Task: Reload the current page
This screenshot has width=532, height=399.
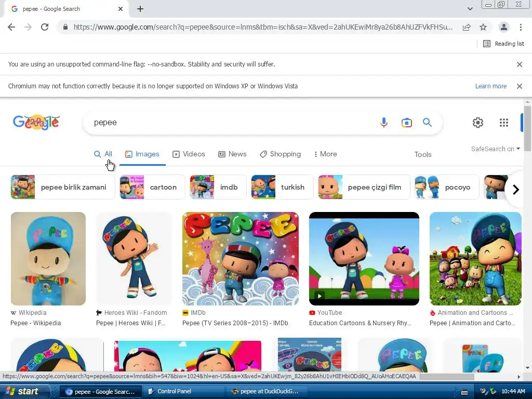Action: click(x=45, y=27)
